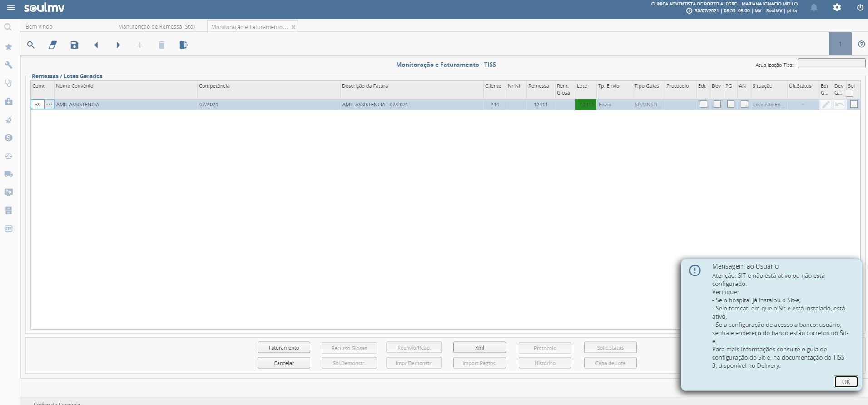The image size is (868, 405).
Task: Click the Faturamento button
Action: pos(284,348)
